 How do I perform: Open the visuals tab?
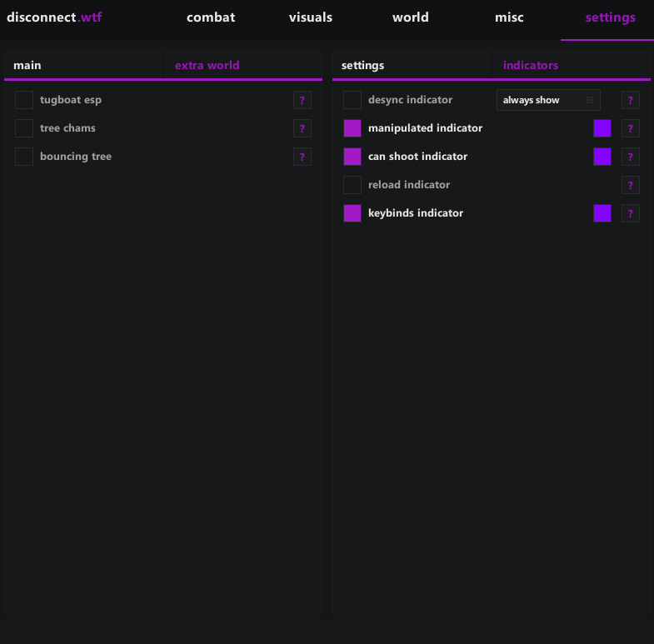click(x=311, y=17)
